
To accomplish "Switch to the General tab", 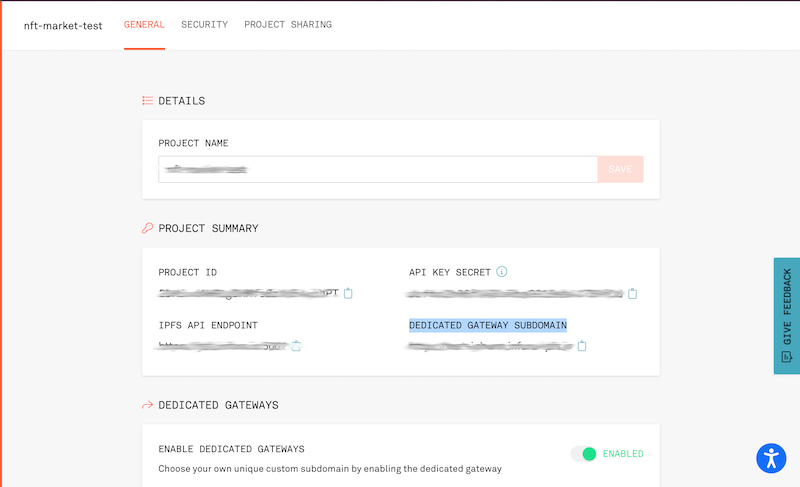I will click(144, 24).
